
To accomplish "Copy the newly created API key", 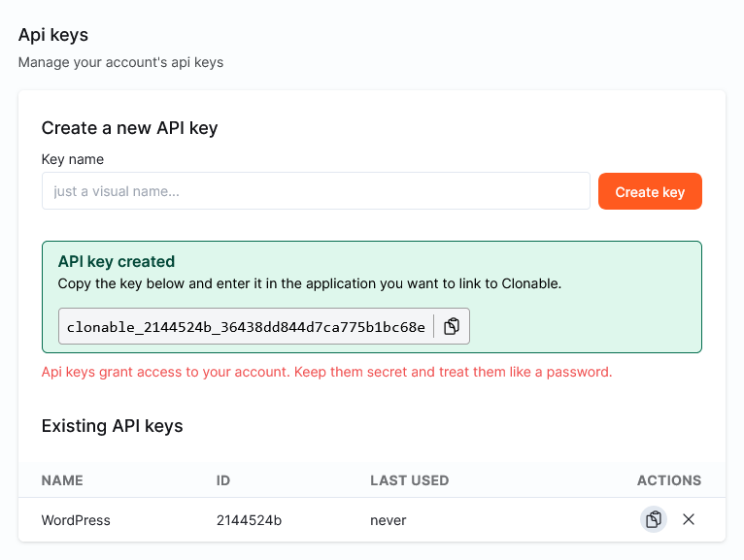I will pos(452,327).
